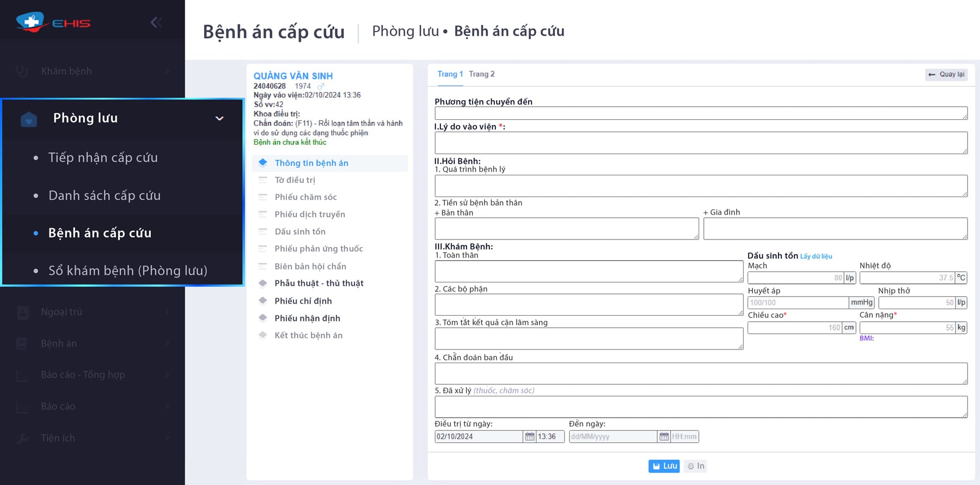This screenshot has height=485, width=980.
Task: Open Tiếp nhận cấp cứu menu item
Action: click(x=103, y=158)
